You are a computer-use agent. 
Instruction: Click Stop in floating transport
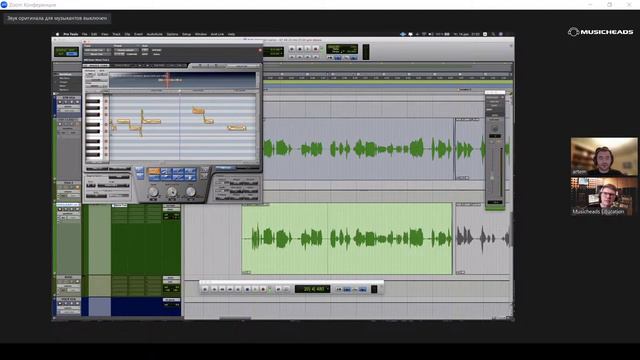point(247,289)
